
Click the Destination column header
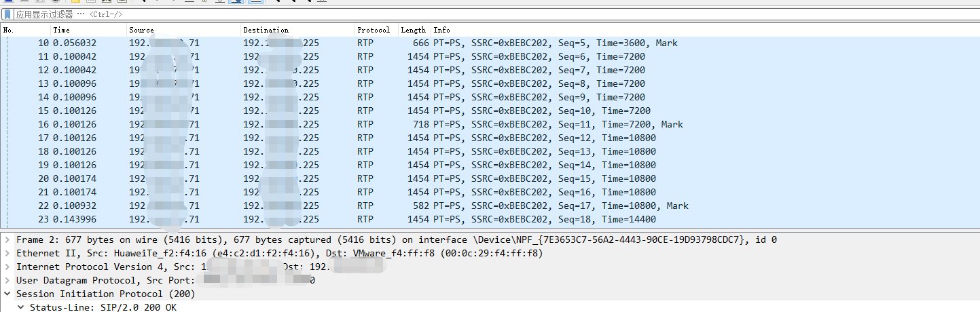[297, 30]
